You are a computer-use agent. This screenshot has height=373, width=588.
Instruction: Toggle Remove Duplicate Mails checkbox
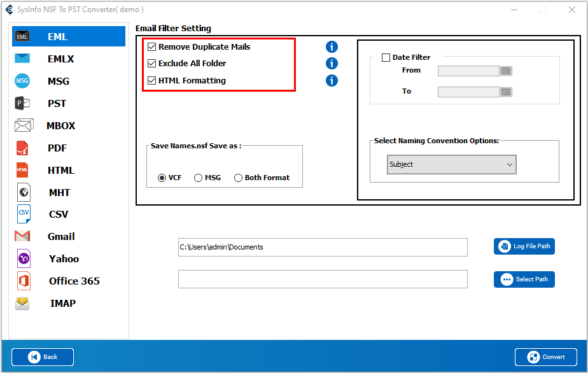[151, 47]
